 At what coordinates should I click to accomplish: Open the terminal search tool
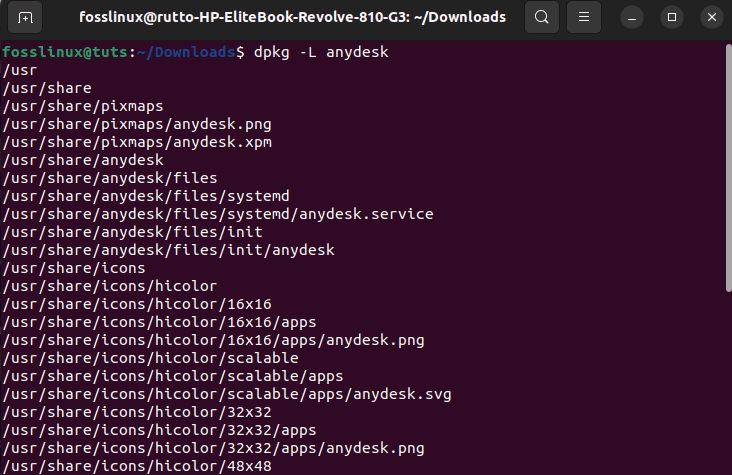(542, 17)
